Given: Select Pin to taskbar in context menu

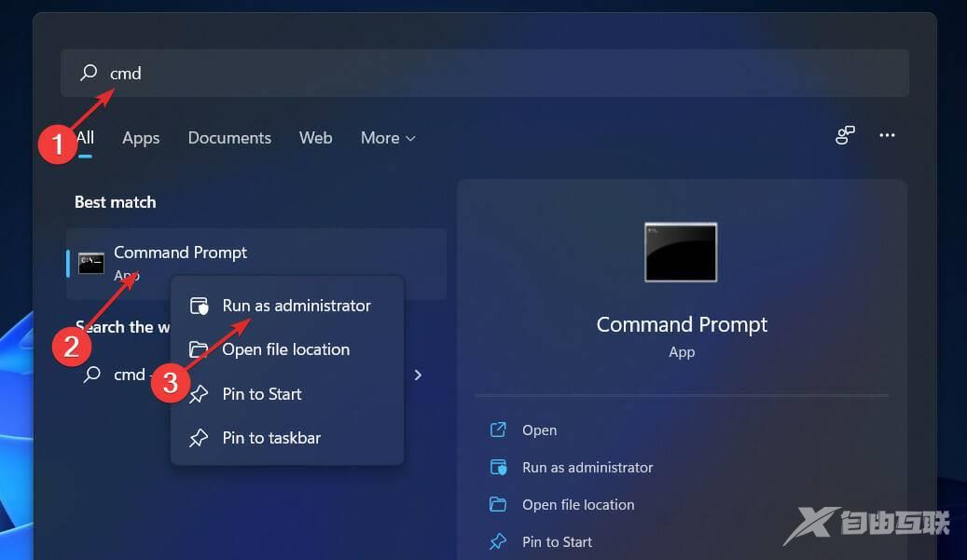Looking at the screenshot, I should tap(270, 438).
